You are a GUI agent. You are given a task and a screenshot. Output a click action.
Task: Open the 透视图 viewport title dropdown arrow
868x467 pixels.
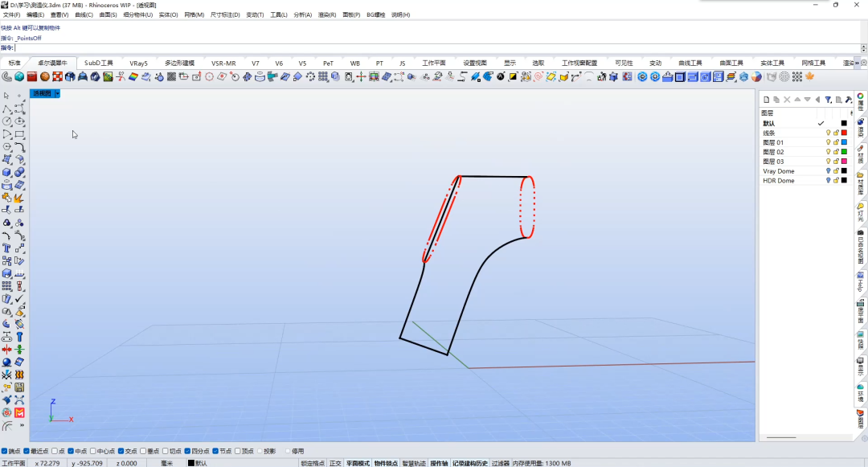pos(57,93)
